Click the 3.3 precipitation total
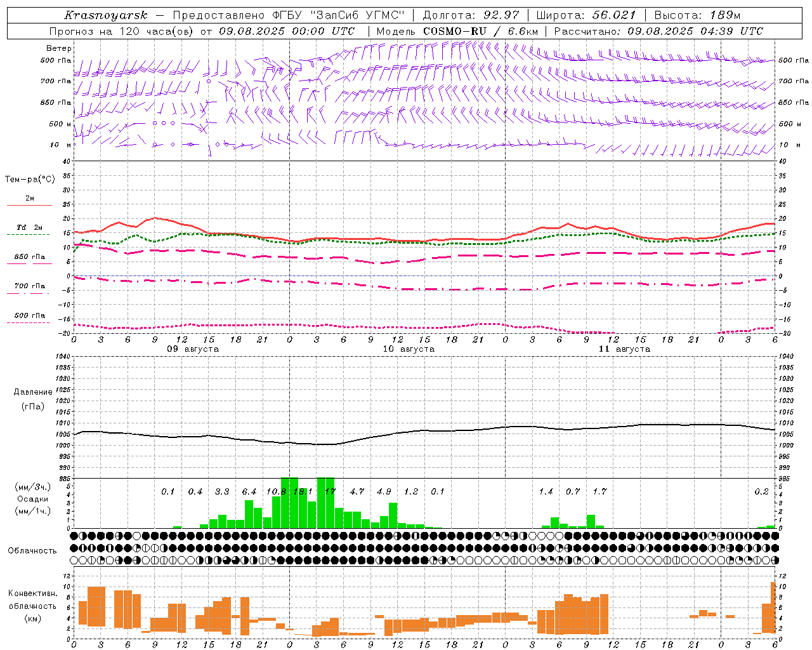 [x=222, y=492]
